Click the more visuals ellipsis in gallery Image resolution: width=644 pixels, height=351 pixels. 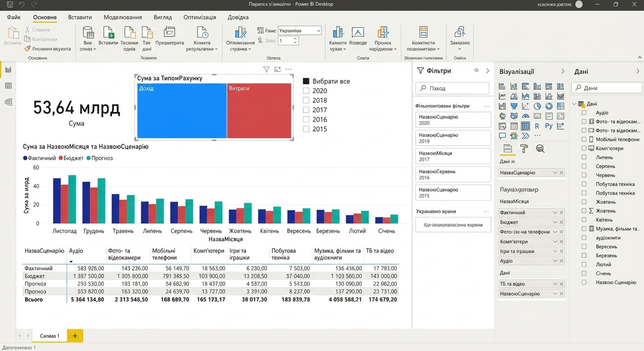[537, 136]
